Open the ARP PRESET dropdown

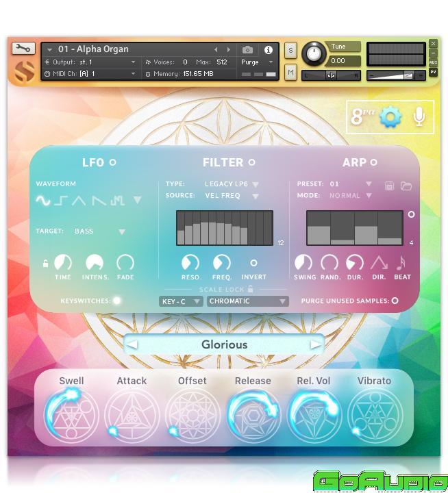(369, 184)
